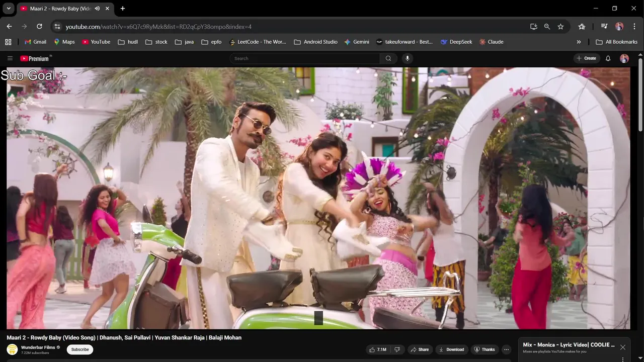
Task: Open the java bookmarks folder
Action: [184, 42]
